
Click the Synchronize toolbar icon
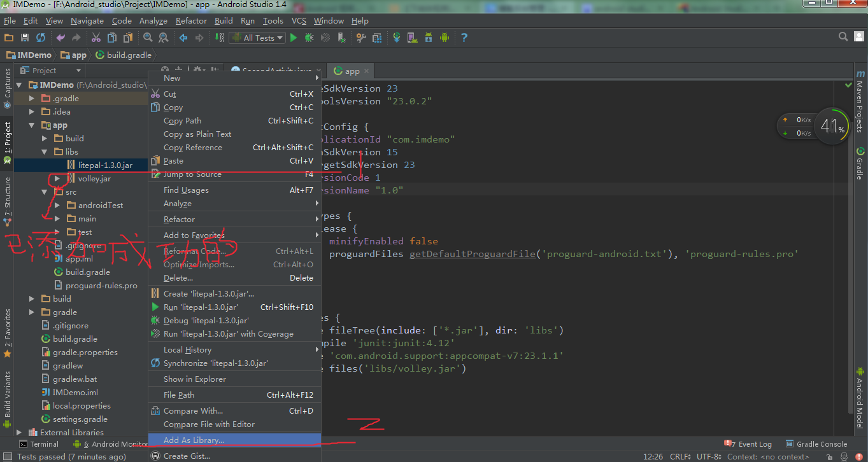coord(41,38)
